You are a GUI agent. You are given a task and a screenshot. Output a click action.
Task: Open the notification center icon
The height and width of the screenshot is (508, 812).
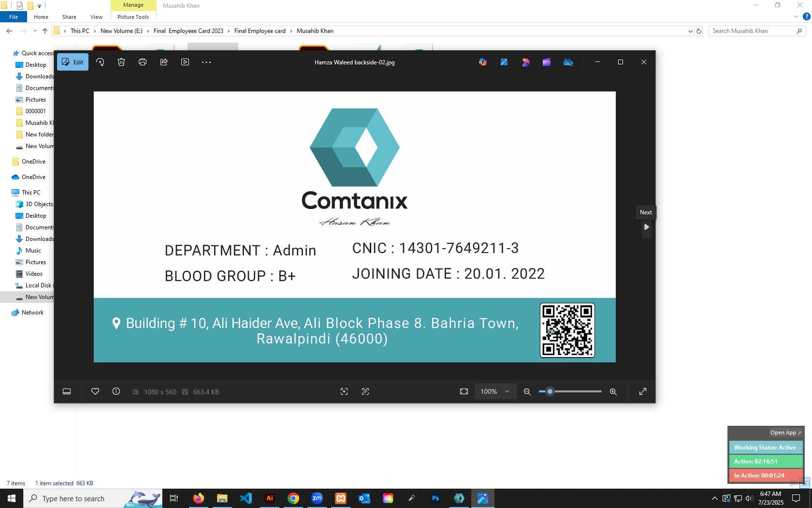click(796, 498)
